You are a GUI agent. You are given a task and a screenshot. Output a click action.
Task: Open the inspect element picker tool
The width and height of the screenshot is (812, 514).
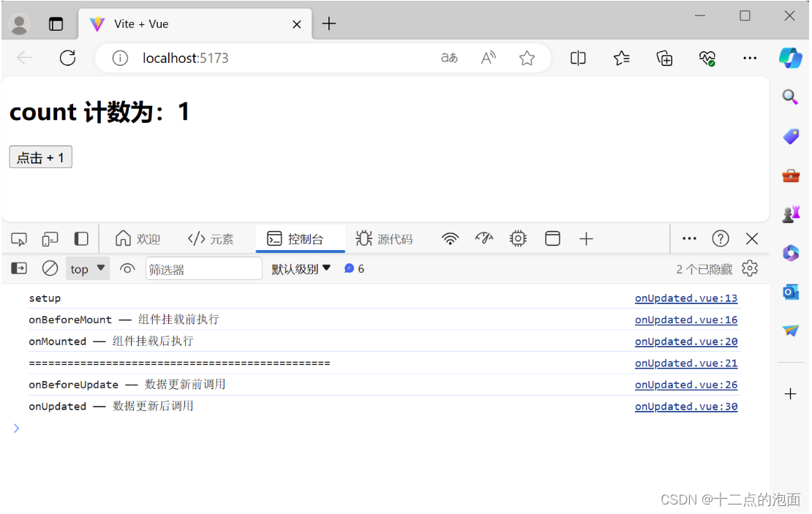(x=19, y=238)
